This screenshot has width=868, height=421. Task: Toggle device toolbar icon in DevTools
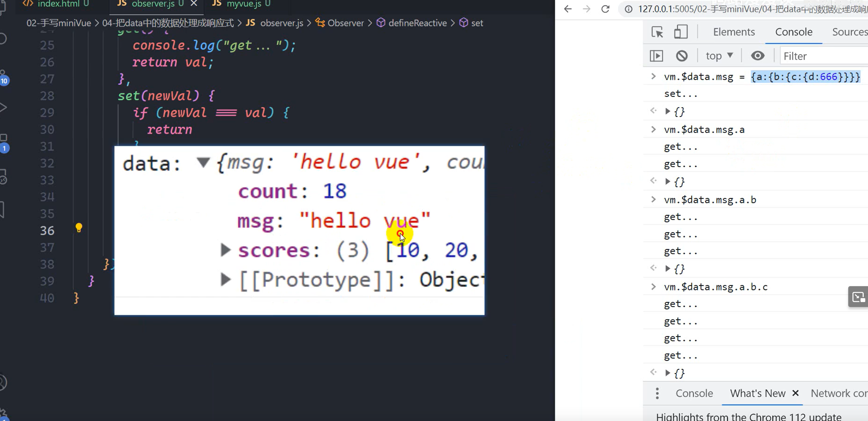[x=680, y=32]
